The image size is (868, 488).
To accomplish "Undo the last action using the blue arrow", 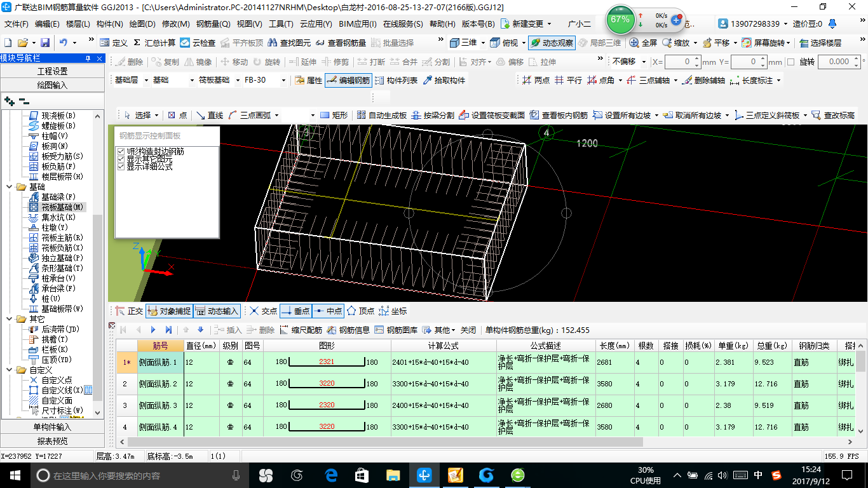I will point(64,43).
